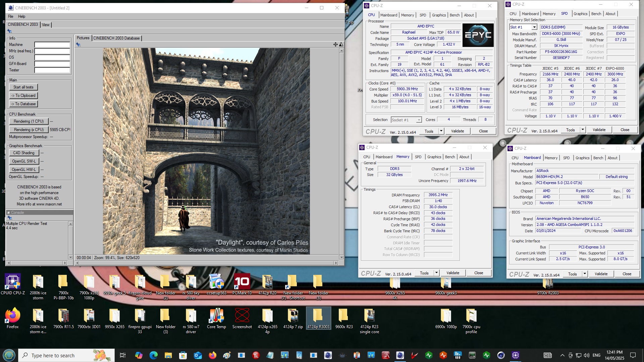This screenshot has width=644, height=362.
Task: Open About tab in CPU-Z Memory window
Action: (464, 157)
